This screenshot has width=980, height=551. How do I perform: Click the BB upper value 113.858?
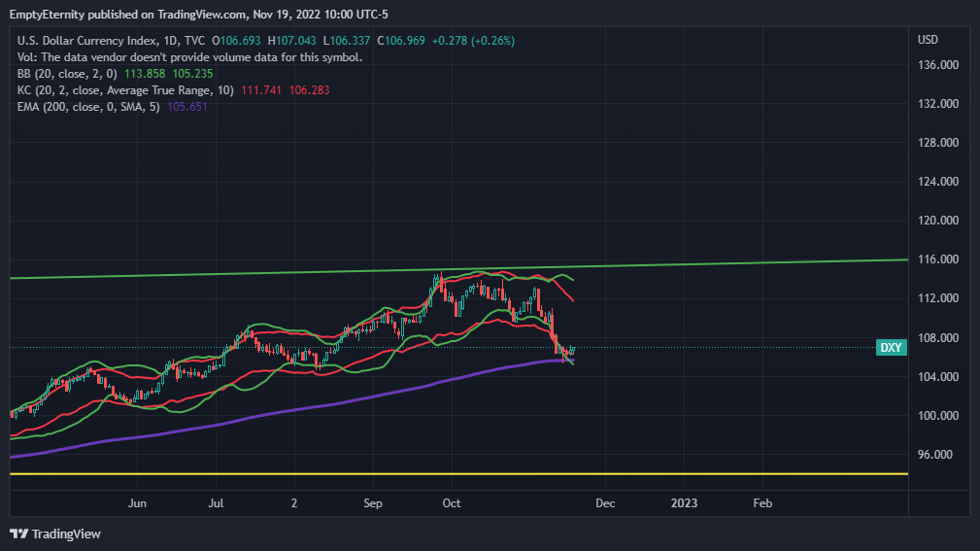pyautogui.click(x=145, y=74)
